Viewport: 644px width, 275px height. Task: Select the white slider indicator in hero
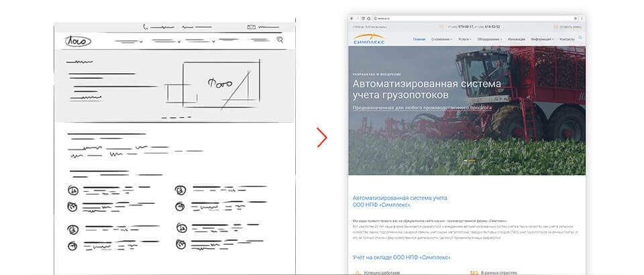click(466, 160)
